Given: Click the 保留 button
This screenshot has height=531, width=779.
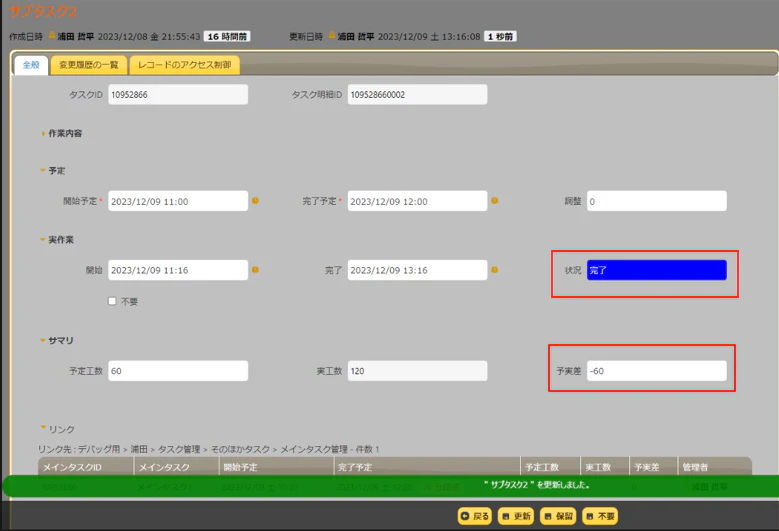Looking at the screenshot, I should point(558,516).
